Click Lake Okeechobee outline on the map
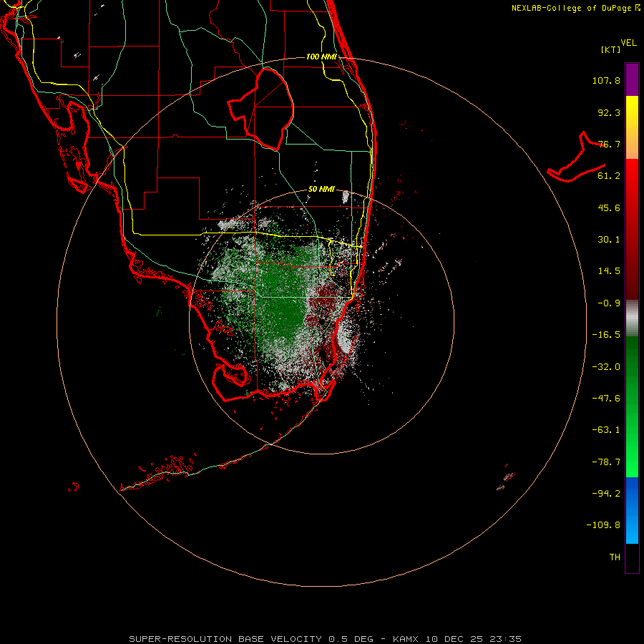This screenshot has height=644, width=644. point(260,109)
